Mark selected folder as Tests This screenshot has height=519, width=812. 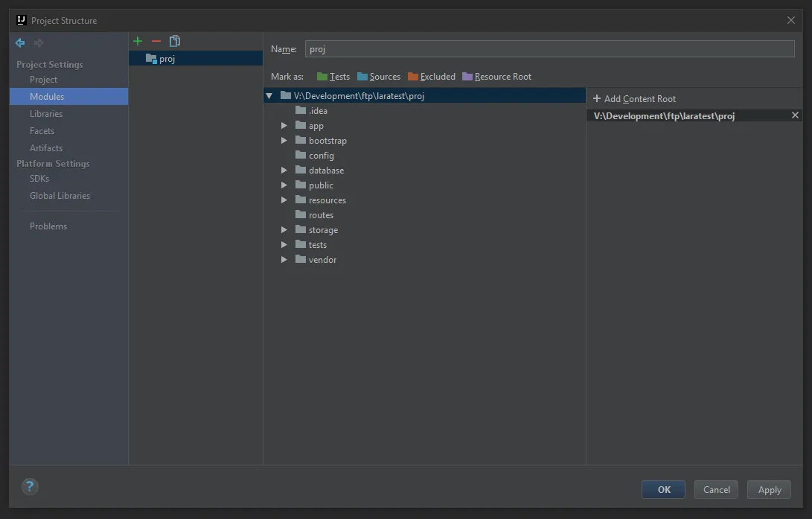pos(333,77)
